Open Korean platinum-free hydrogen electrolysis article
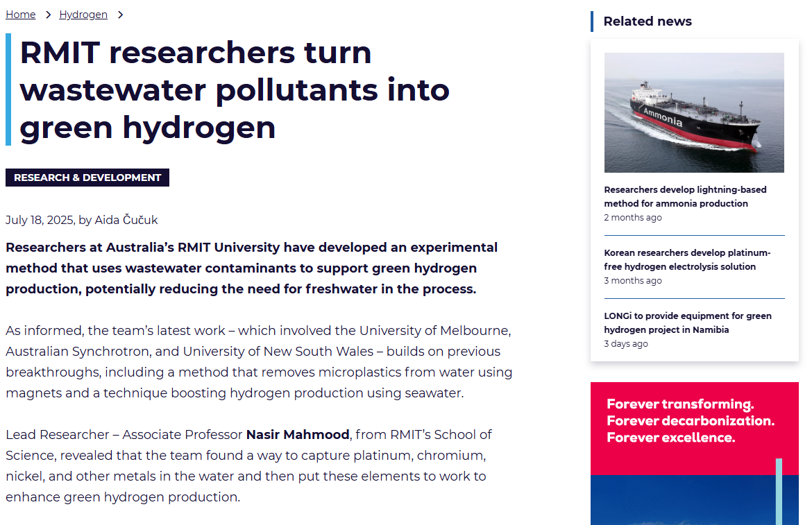 point(687,259)
